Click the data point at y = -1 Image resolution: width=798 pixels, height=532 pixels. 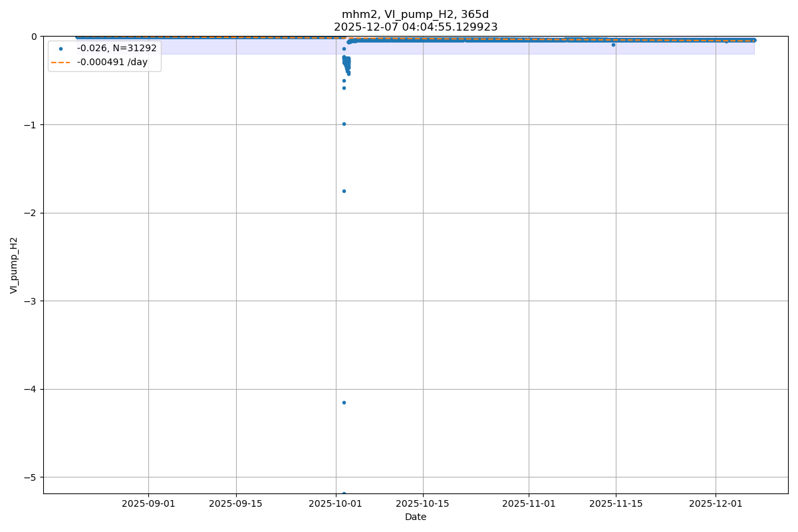(x=344, y=124)
